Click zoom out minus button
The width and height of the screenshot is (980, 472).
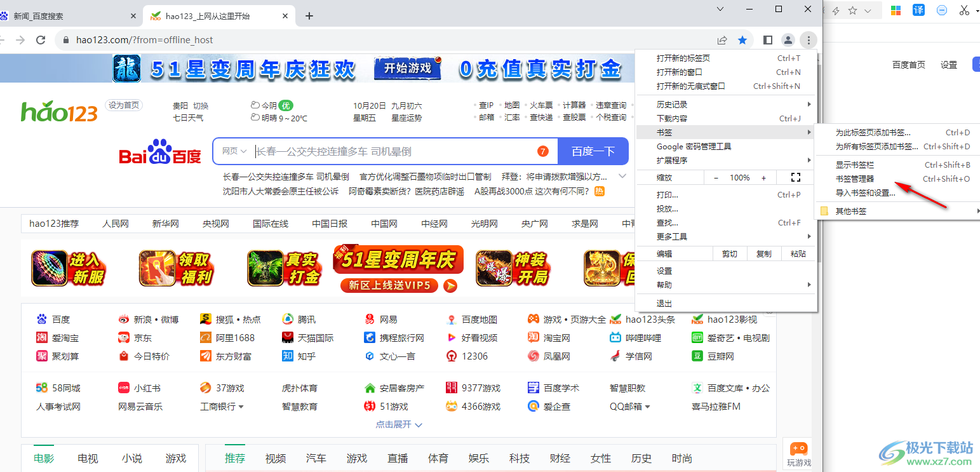(716, 178)
